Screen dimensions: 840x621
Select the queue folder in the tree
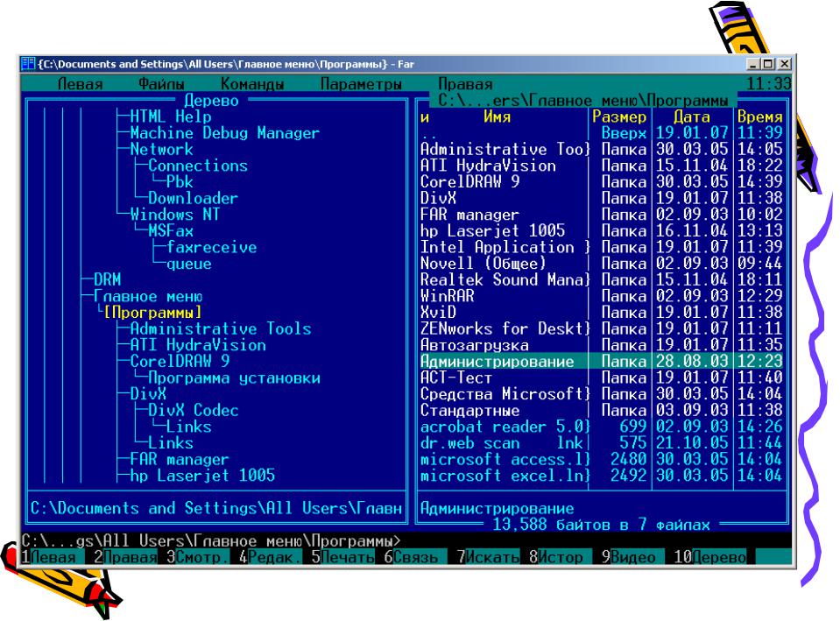tap(188, 264)
